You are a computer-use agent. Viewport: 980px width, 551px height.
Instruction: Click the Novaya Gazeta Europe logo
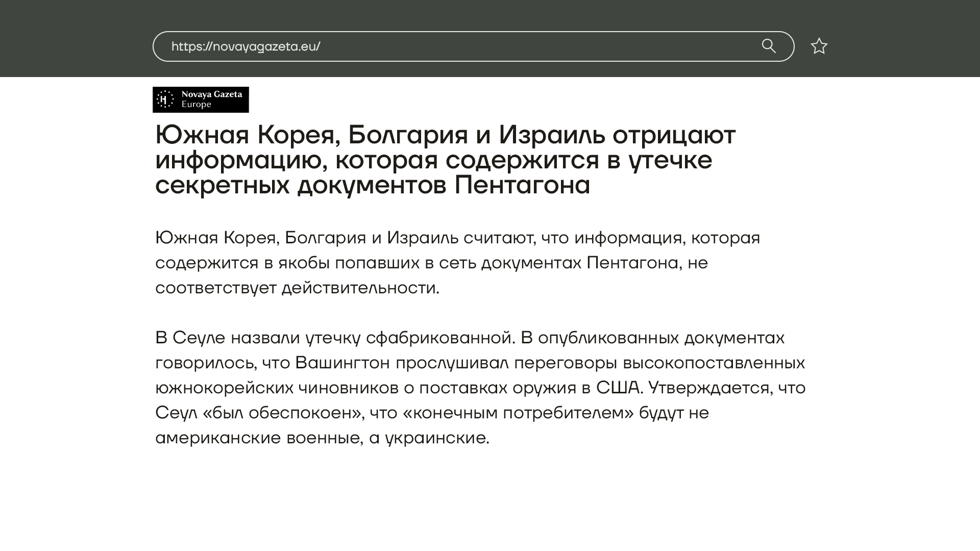pos(201,99)
